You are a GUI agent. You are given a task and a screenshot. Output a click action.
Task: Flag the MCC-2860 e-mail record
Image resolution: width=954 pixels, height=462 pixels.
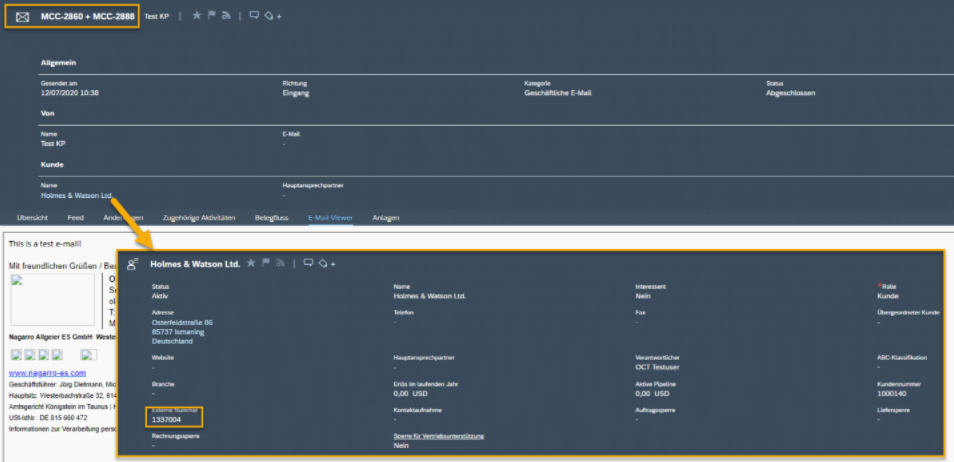211,16
